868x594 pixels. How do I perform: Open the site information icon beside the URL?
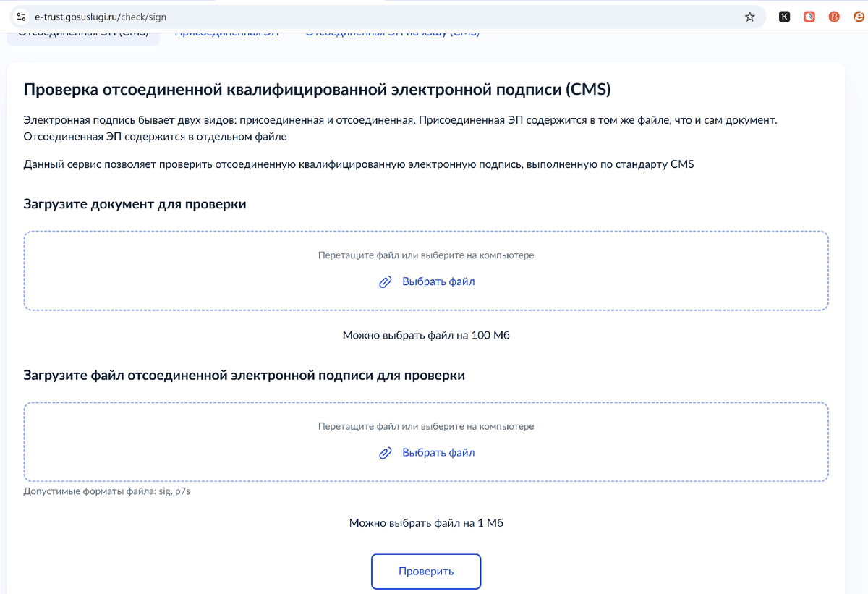tap(21, 17)
